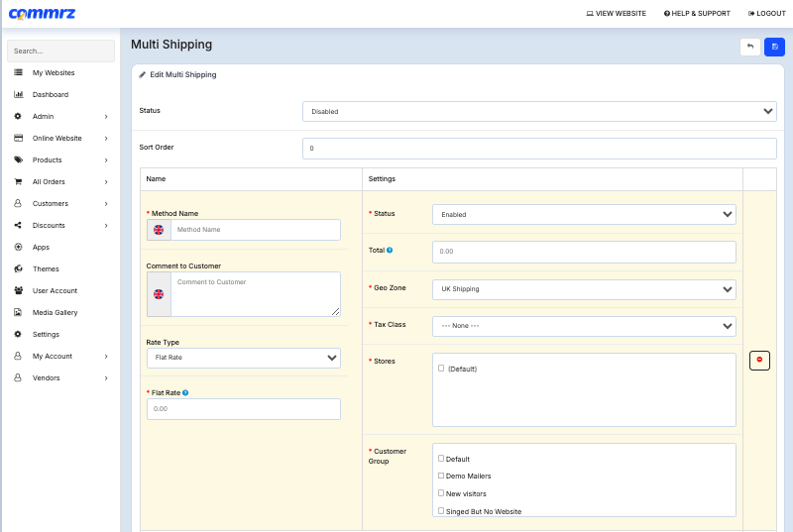The height and width of the screenshot is (532, 793).
Task: Open the Geo Zone dropdown
Action: 584,289
